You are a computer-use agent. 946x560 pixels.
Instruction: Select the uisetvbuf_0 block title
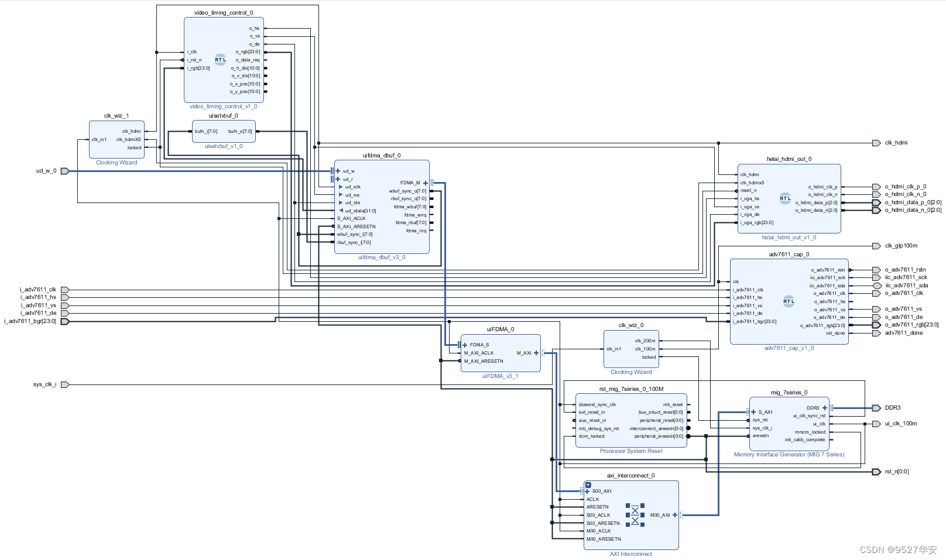point(224,116)
